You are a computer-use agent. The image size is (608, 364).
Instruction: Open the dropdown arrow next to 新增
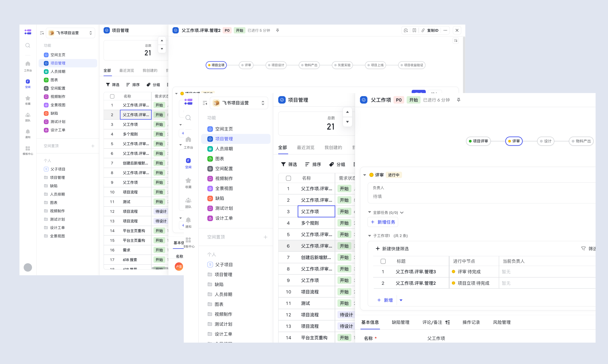tap(401, 300)
